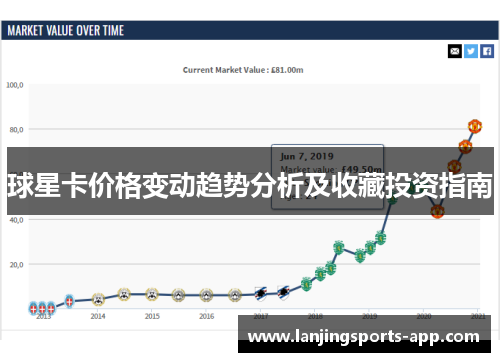Click the 2014 x-axis year label
The width and height of the screenshot is (500, 362).
(x=98, y=316)
